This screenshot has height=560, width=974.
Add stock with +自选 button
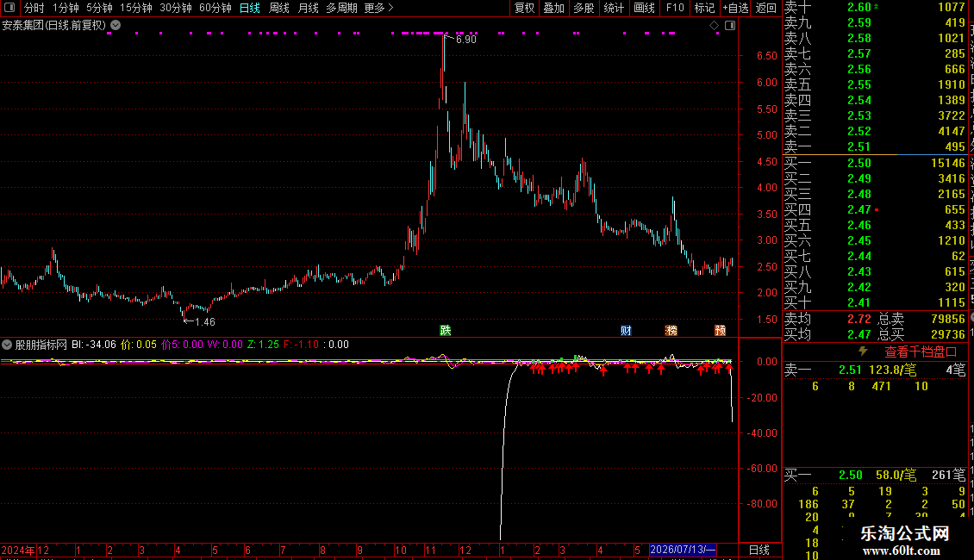[735, 8]
